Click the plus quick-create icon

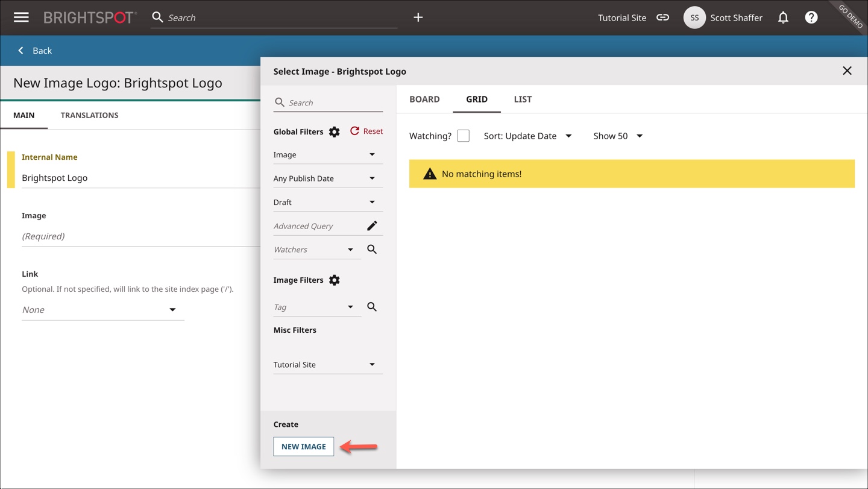(x=418, y=17)
